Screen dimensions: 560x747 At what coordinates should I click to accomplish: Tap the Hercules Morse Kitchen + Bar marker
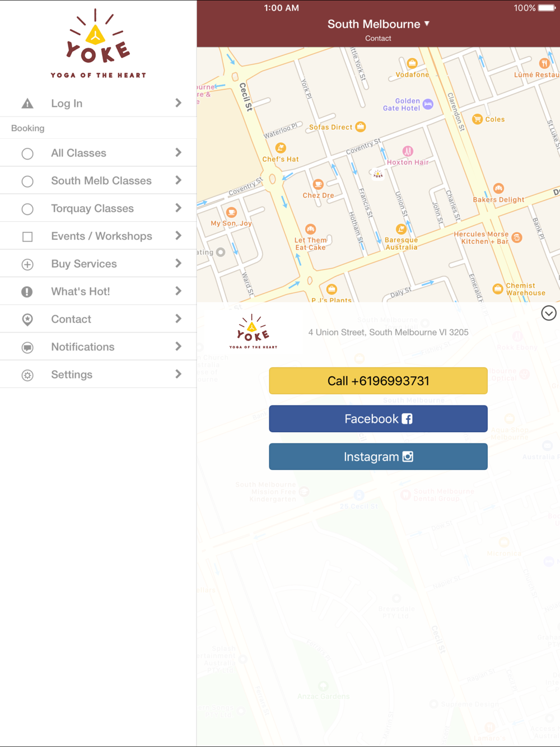pos(517,237)
